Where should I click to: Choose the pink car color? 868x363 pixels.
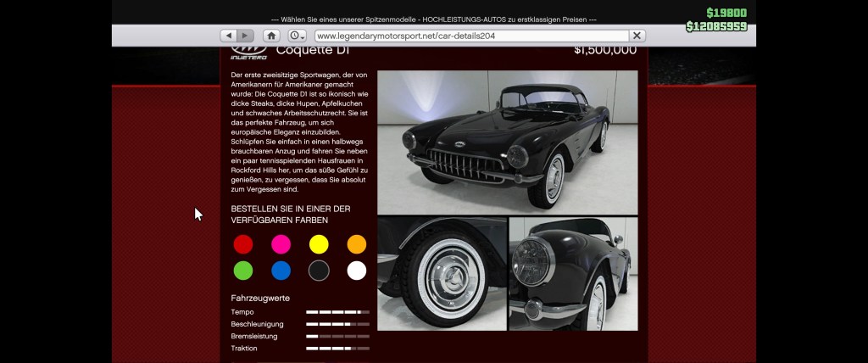pyautogui.click(x=281, y=244)
